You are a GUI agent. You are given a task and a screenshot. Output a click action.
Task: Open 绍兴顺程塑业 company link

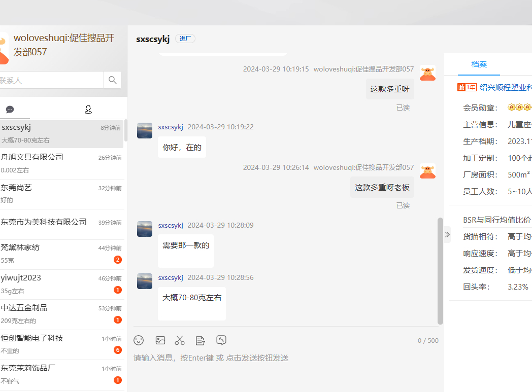point(506,87)
